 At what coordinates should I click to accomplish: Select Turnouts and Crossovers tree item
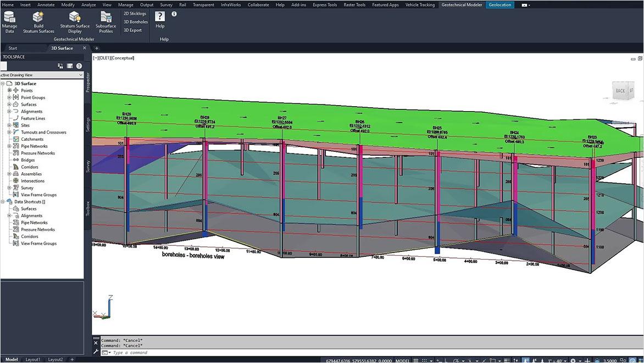point(43,133)
